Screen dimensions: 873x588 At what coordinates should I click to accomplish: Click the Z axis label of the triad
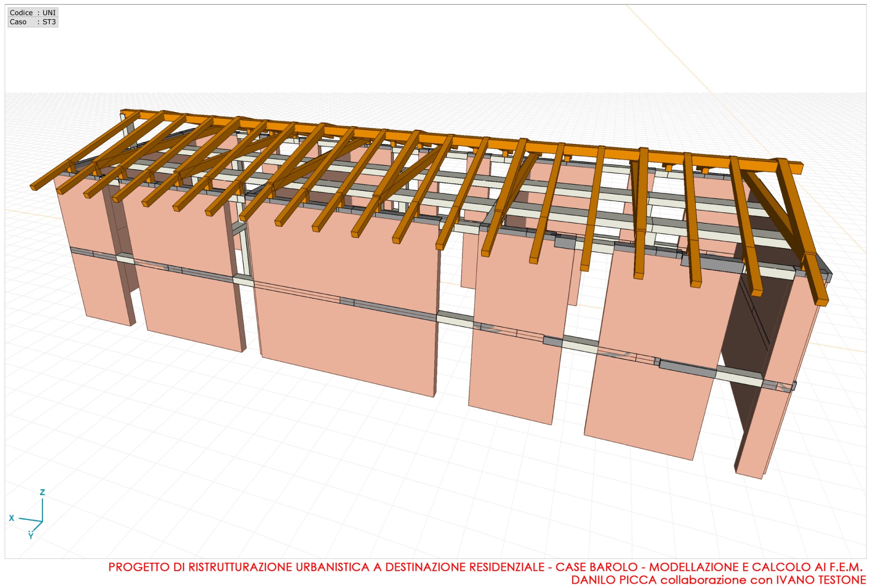click(42, 492)
